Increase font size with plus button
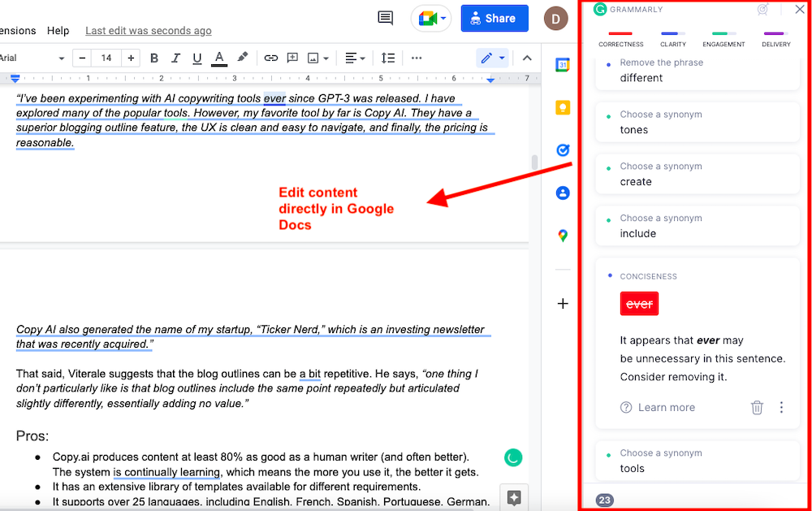 [131, 58]
